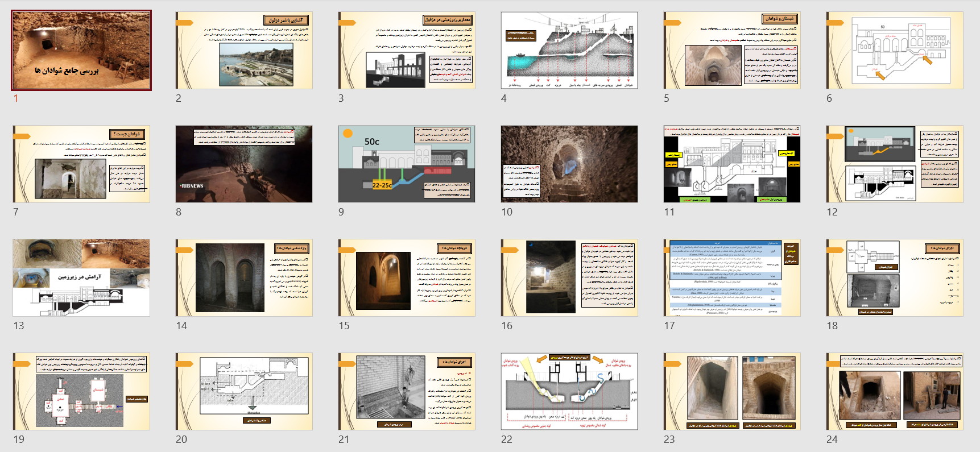Image resolution: width=980 pixels, height=452 pixels.
Task: Select slide 13 collage thumbnail
Action: click(x=81, y=277)
